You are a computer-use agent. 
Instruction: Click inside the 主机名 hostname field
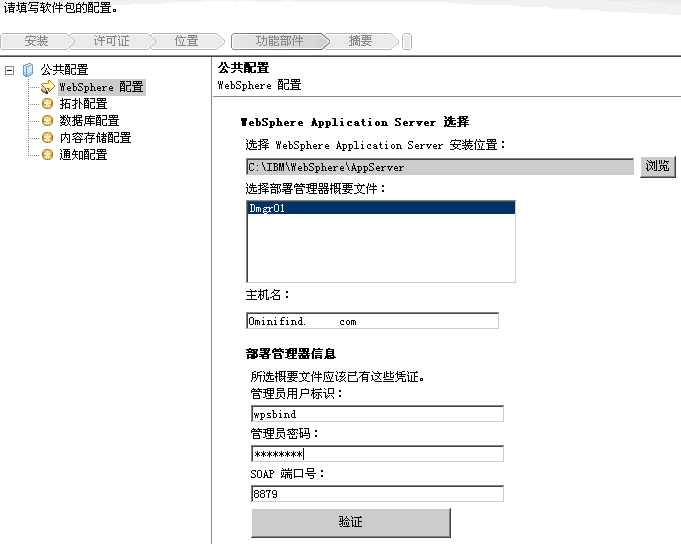coord(372,321)
